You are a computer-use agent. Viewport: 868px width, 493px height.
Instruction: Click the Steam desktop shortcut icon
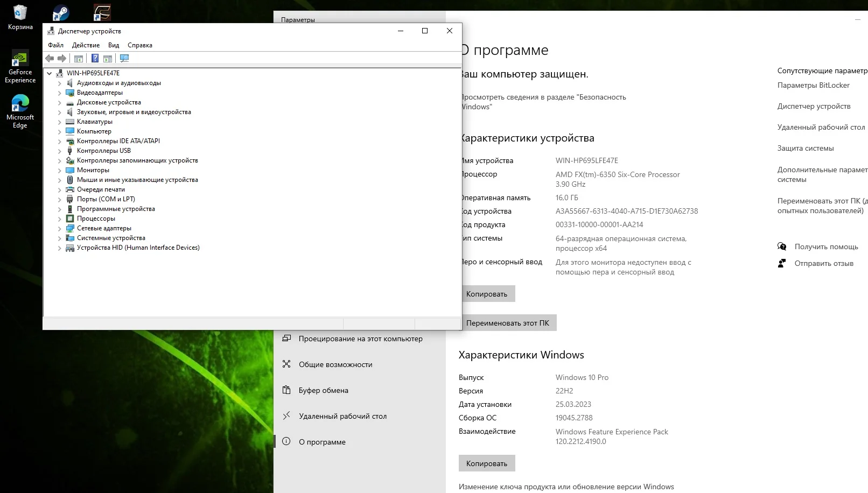coord(60,13)
